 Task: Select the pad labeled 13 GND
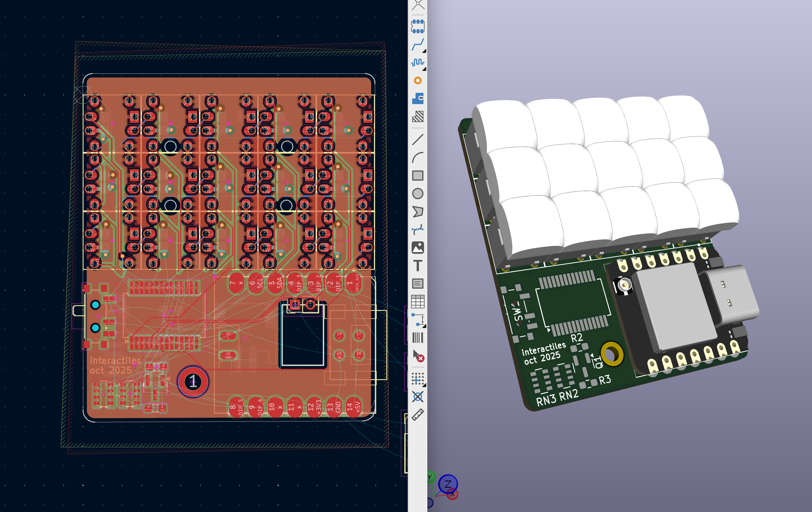point(334,407)
